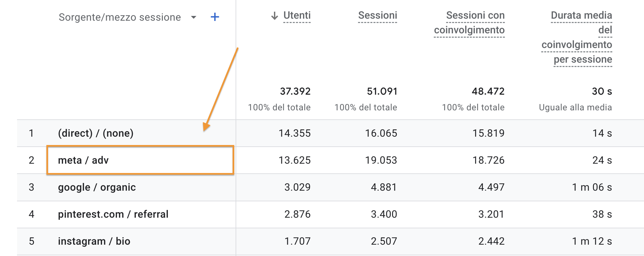
Task: Open the Sorgente/mezzo sessione dropdown arrow
Action: click(194, 17)
